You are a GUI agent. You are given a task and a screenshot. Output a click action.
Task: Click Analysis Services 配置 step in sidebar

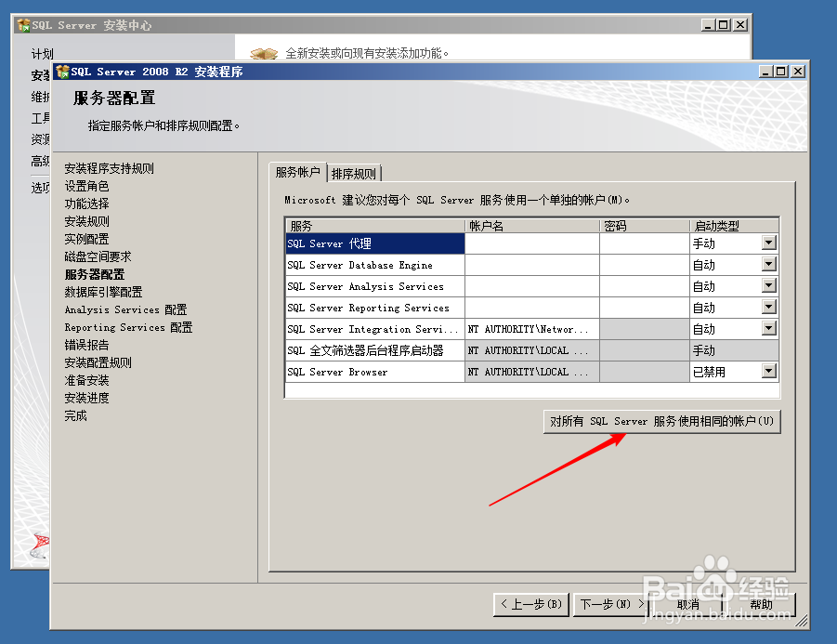tap(125, 309)
